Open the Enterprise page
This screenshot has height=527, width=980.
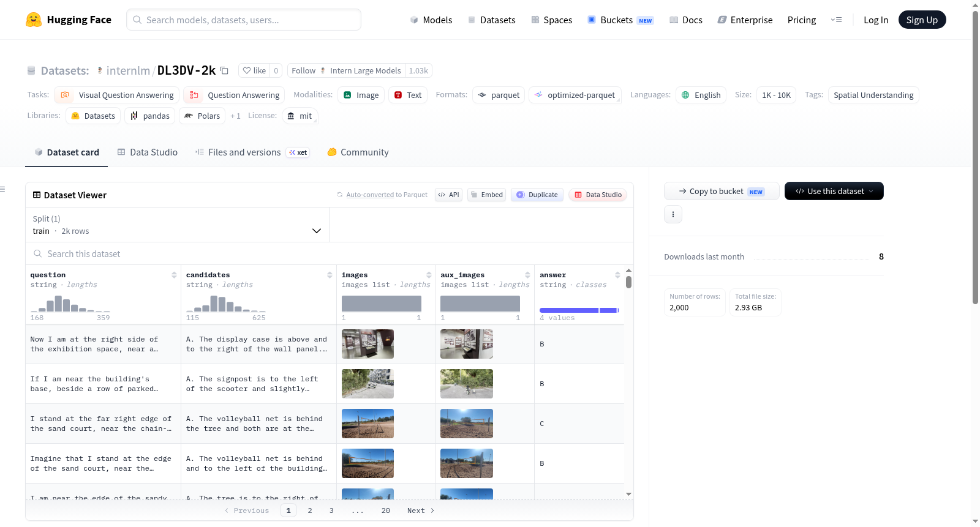pyautogui.click(x=745, y=20)
